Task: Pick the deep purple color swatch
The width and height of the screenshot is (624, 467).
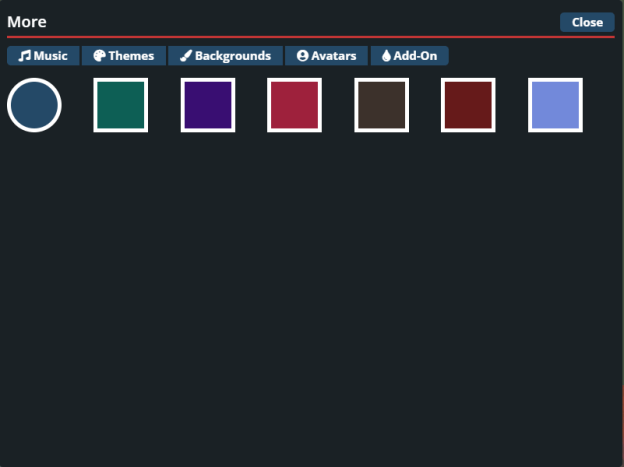Action: click(208, 105)
